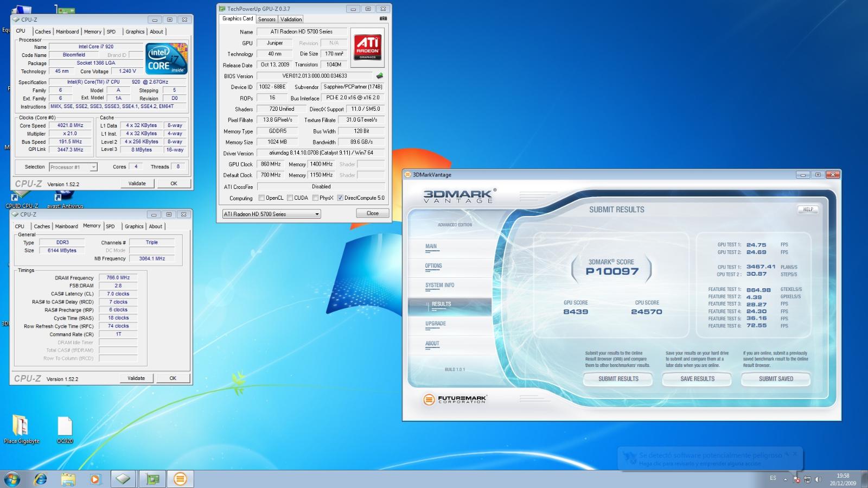Open SPD tab in lower CPU-Z window

[110, 226]
